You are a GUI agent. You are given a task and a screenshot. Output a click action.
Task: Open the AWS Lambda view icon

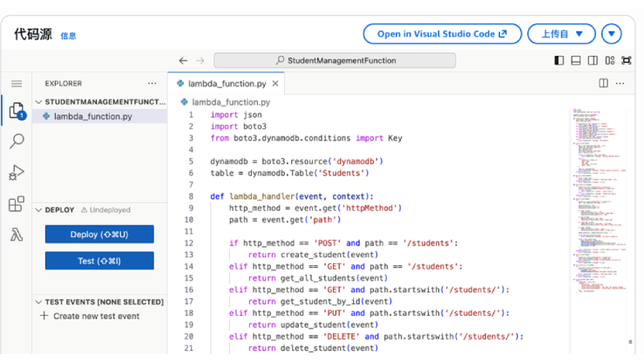16,235
